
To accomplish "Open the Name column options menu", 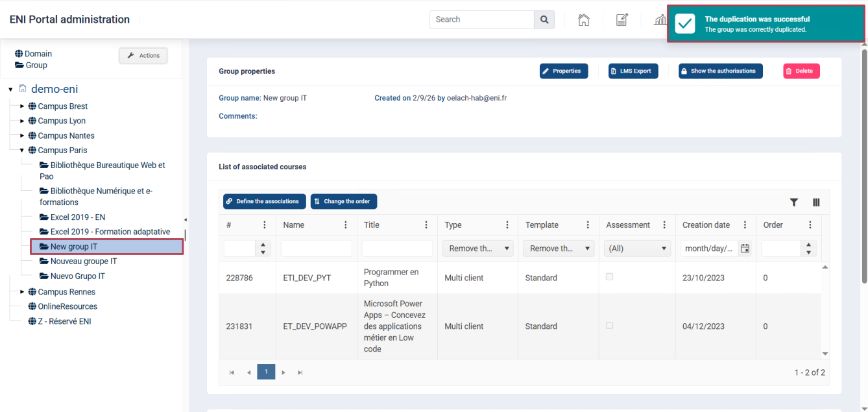I will (345, 225).
